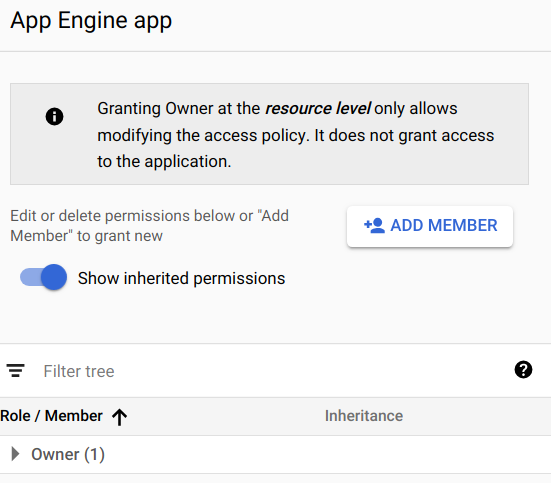This screenshot has width=551, height=483.
Task: Toggle Show inherited permissions switch
Action: pyautogui.click(x=43, y=277)
